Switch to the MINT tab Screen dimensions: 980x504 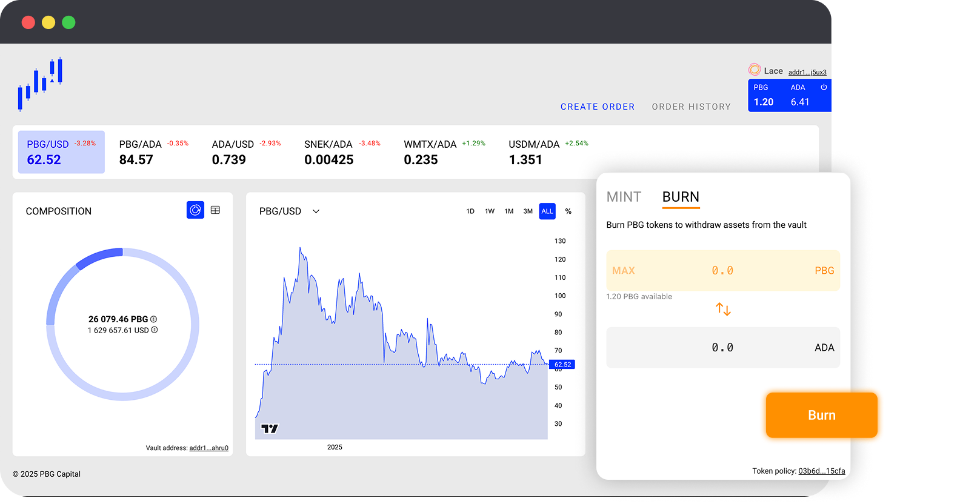[x=624, y=197]
